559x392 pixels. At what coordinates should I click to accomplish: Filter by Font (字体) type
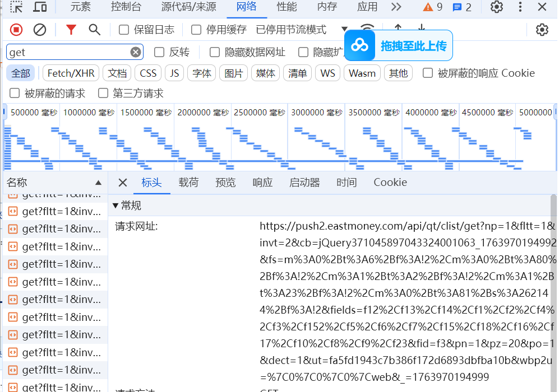[x=202, y=73]
